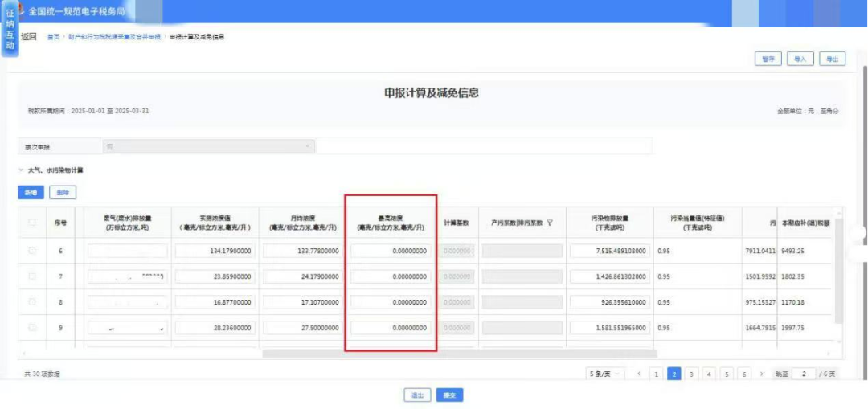Click the 导出 export button
The image size is (868, 409).
click(x=832, y=59)
